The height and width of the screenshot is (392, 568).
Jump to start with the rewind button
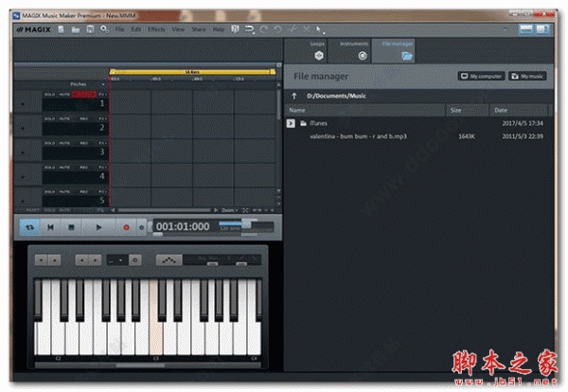pos(50,227)
